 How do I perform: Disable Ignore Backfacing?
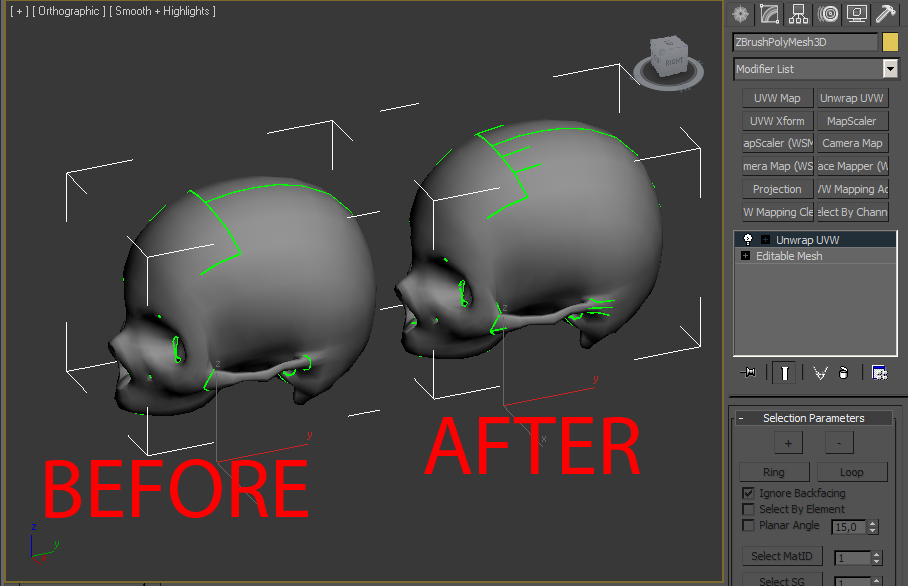point(749,493)
